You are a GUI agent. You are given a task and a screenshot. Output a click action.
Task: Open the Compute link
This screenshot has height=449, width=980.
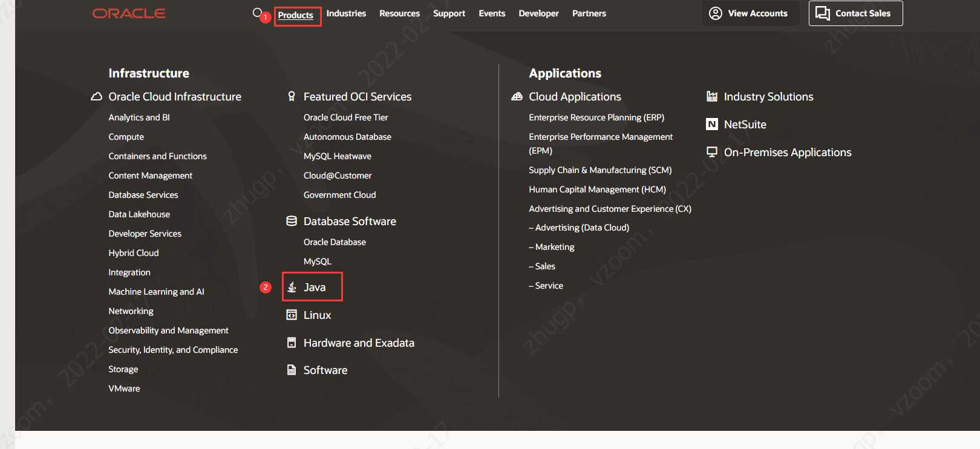[x=126, y=137]
